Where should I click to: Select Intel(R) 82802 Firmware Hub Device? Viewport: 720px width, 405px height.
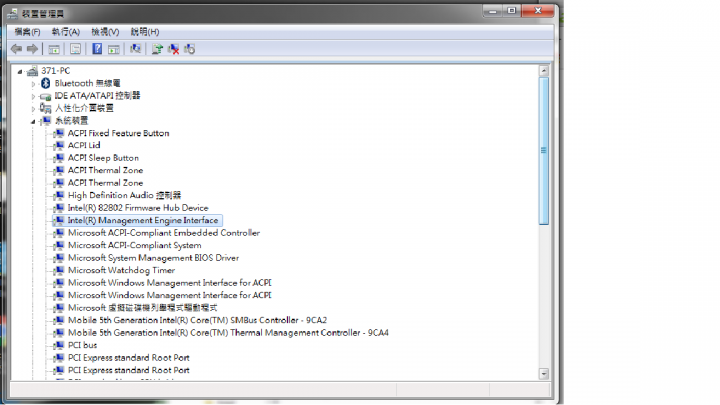click(x=138, y=208)
